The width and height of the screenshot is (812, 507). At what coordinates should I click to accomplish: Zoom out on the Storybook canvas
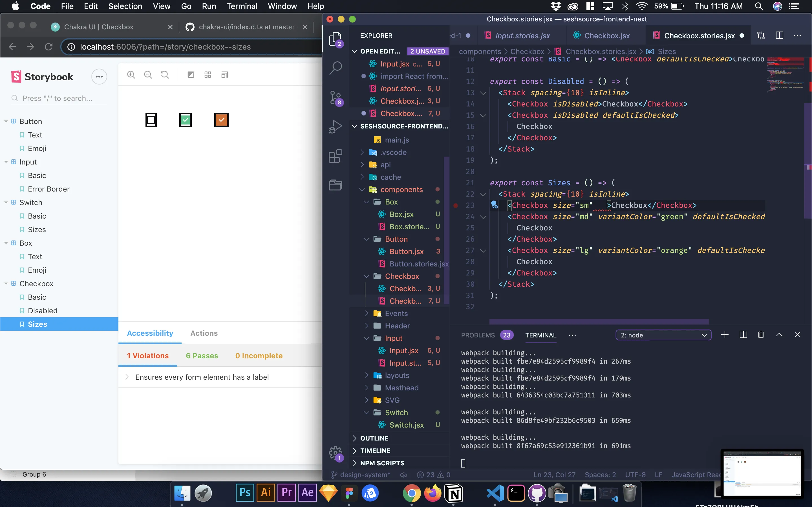pos(148,74)
